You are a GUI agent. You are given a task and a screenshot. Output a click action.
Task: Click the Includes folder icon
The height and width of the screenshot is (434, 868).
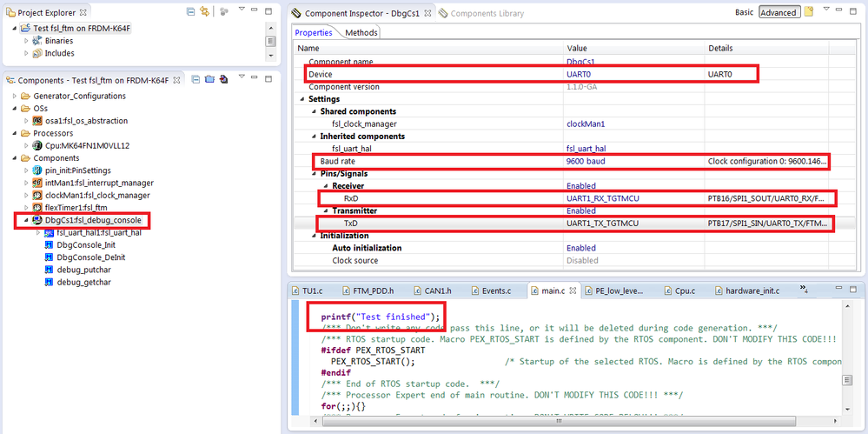pyautogui.click(x=37, y=53)
